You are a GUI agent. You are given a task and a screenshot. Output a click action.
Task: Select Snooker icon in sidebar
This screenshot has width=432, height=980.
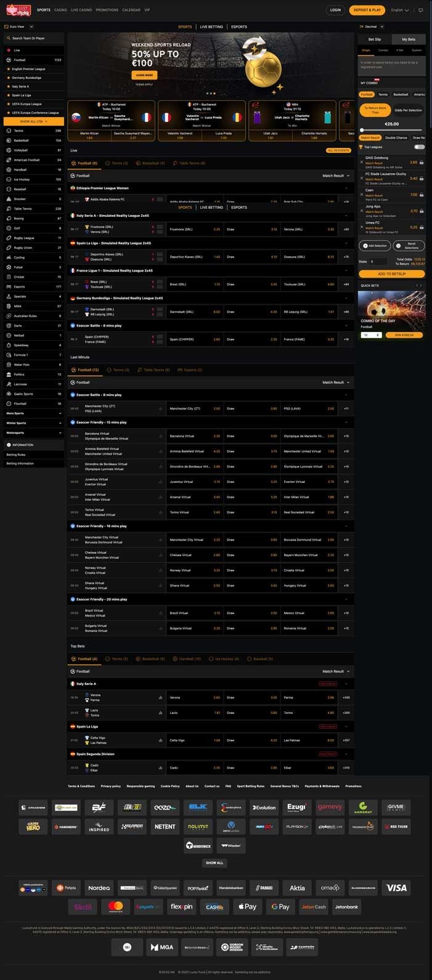(9, 199)
